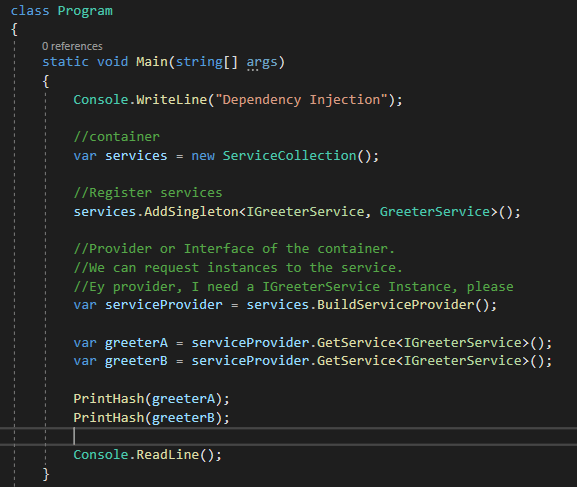Click the greeterB variable declaration

pos(136,361)
